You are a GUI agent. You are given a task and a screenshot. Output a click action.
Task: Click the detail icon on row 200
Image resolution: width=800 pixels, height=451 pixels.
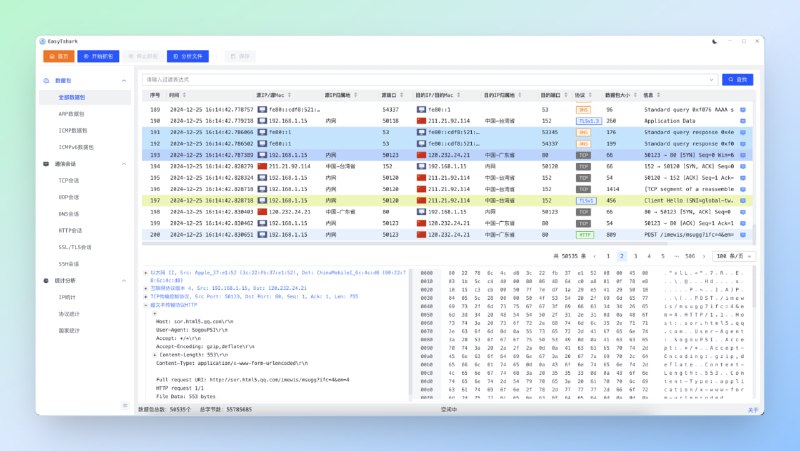[742, 234]
